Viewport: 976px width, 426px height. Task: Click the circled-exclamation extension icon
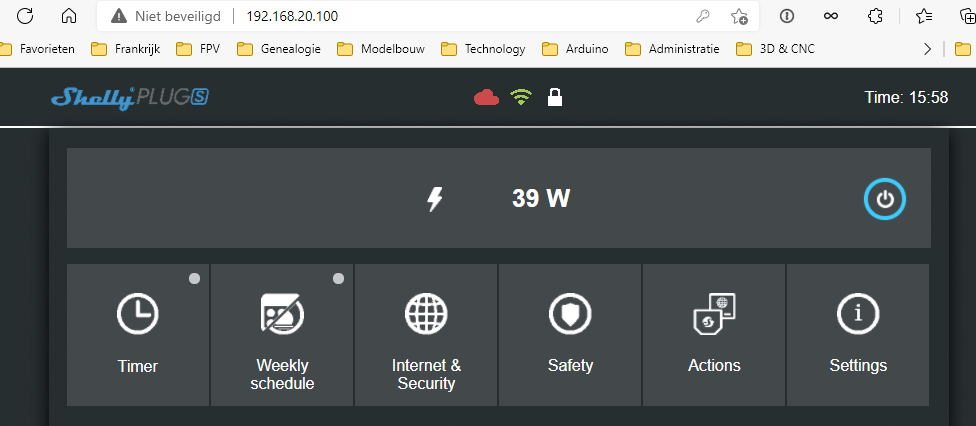tap(787, 16)
